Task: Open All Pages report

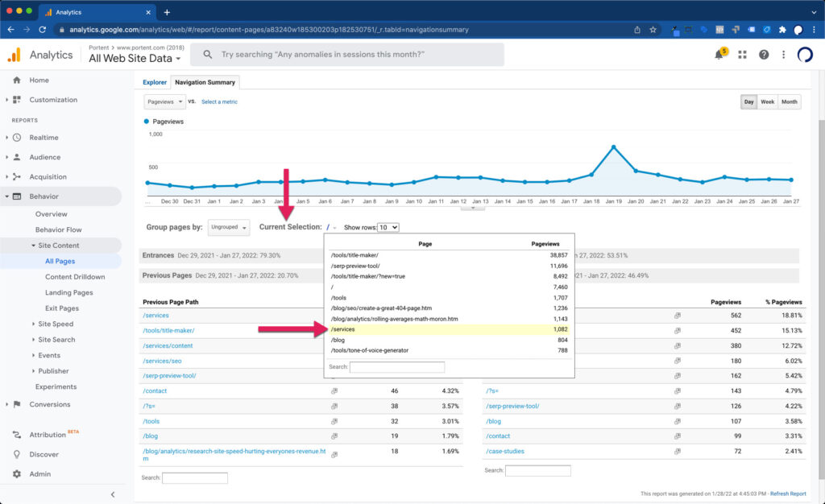Action: pos(60,261)
